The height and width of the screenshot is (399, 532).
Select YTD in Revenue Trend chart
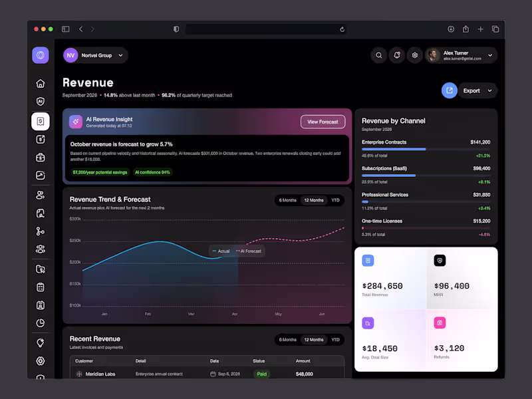click(335, 200)
